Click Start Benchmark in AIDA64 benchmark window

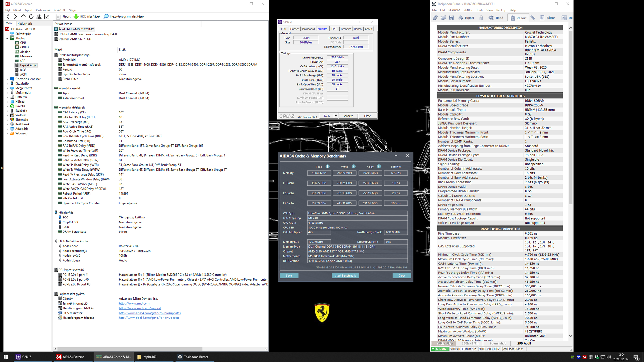click(x=345, y=276)
